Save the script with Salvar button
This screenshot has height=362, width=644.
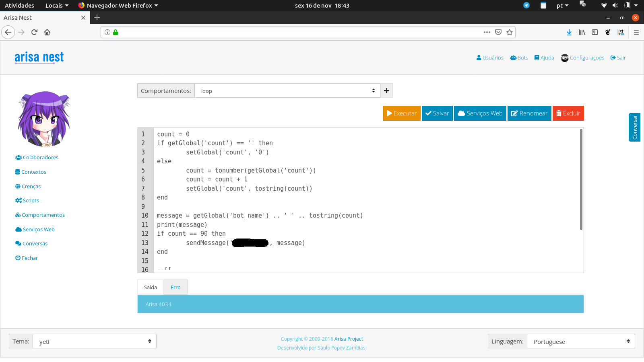pyautogui.click(x=437, y=113)
